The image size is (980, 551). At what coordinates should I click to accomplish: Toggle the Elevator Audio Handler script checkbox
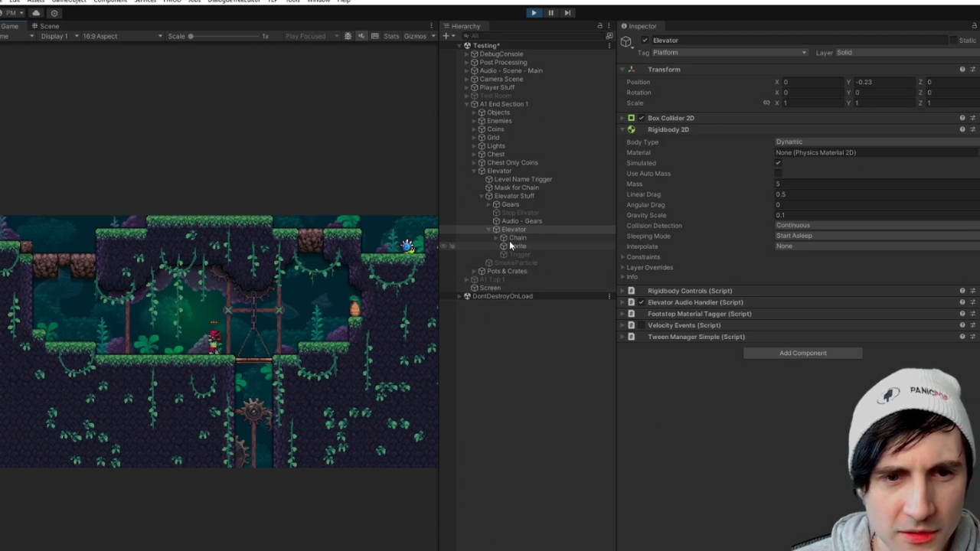[642, 302]
